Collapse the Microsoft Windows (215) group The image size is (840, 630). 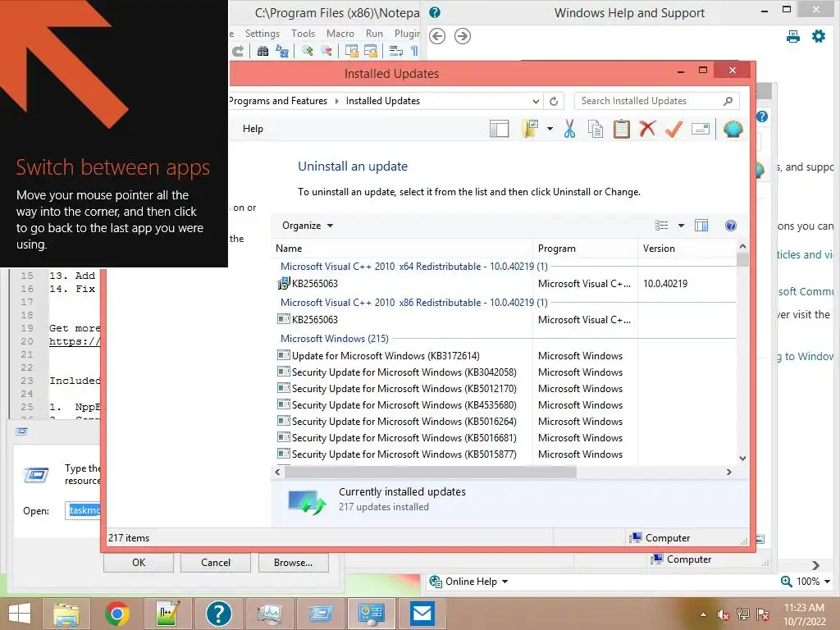(x=335, y=339)
